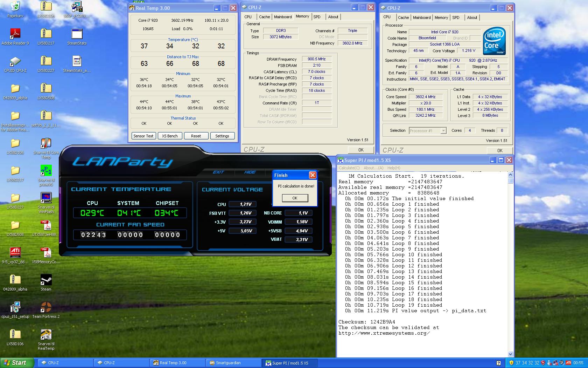Viewport: 588px width, 368px height.
Task: Click the yellow security shield tray icon
Action: (511, 363)
